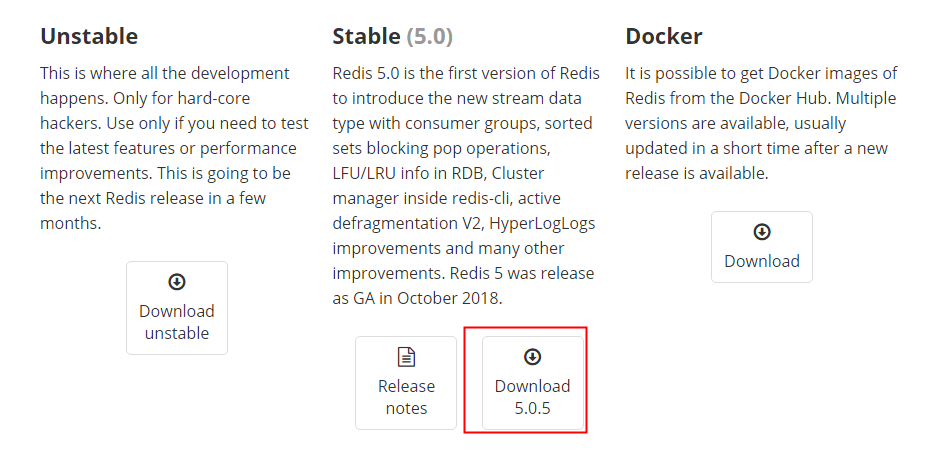935x457 pixels.
Task: Open the 'Release notes' text label
Action: pyautogui.click(x=406, y=397)
